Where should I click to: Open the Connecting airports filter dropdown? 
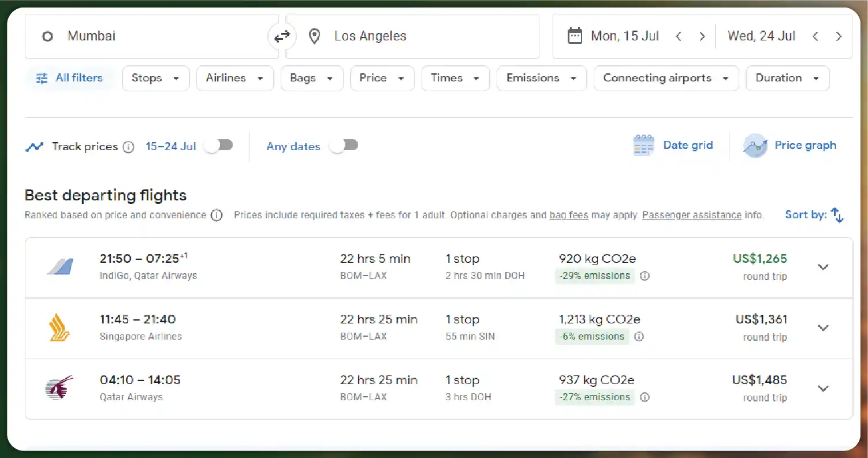coord(666,78)
